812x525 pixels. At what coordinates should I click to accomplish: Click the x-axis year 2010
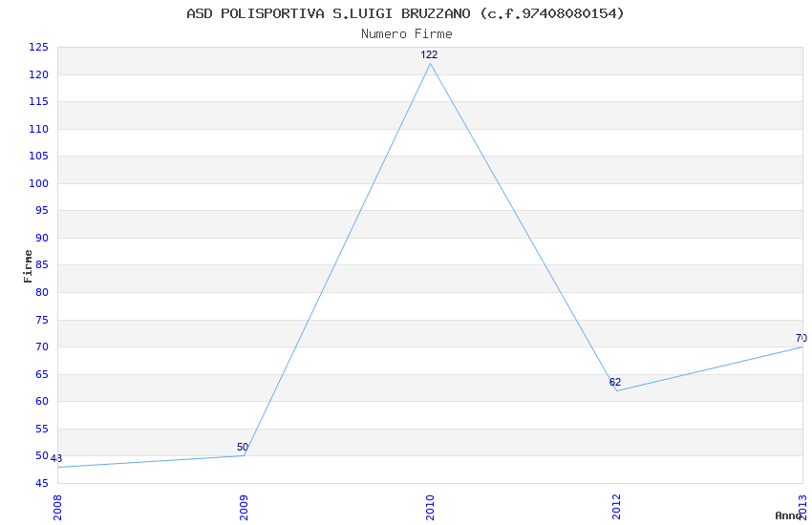[x=430, y=508]
